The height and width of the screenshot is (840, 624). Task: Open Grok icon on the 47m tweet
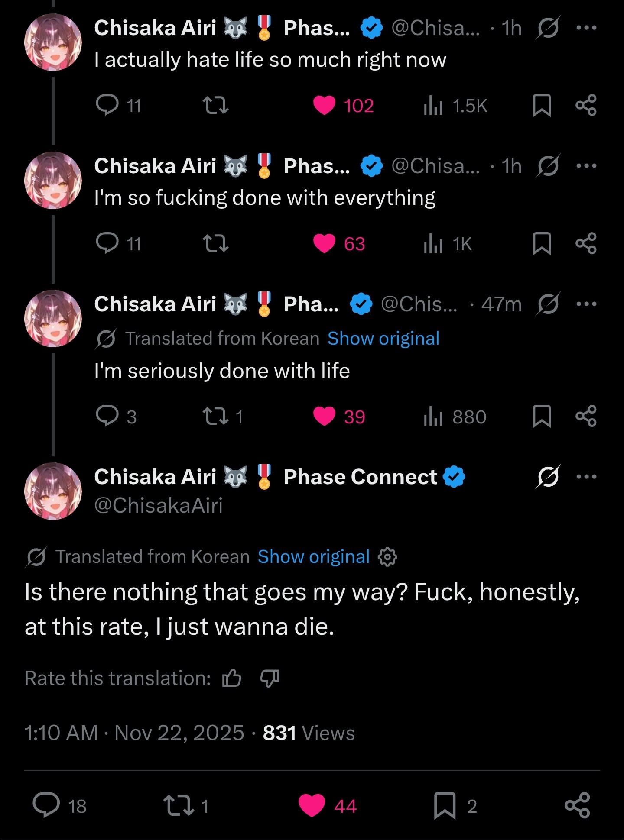pos(548,304)
